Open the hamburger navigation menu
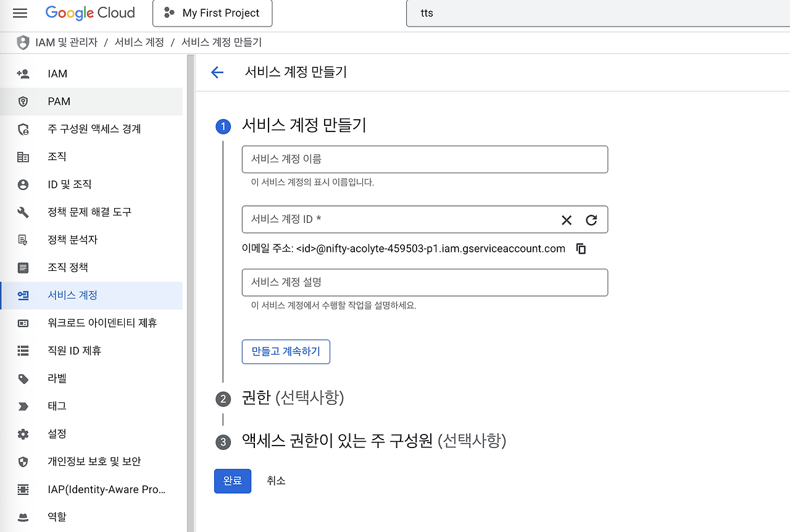 [20, 13]
